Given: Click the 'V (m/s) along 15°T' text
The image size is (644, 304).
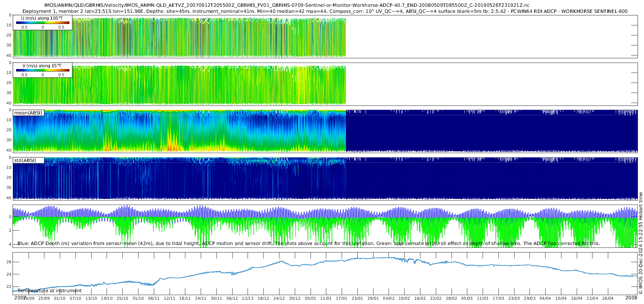Looking at the screenshot, I should [42, 66].
